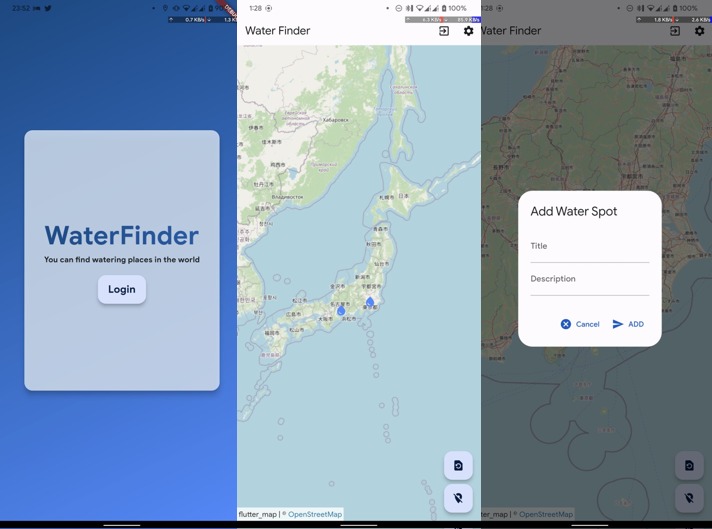Click the logout icon on the dimmed right screen
712x529 pixels.
click(675, 31)
